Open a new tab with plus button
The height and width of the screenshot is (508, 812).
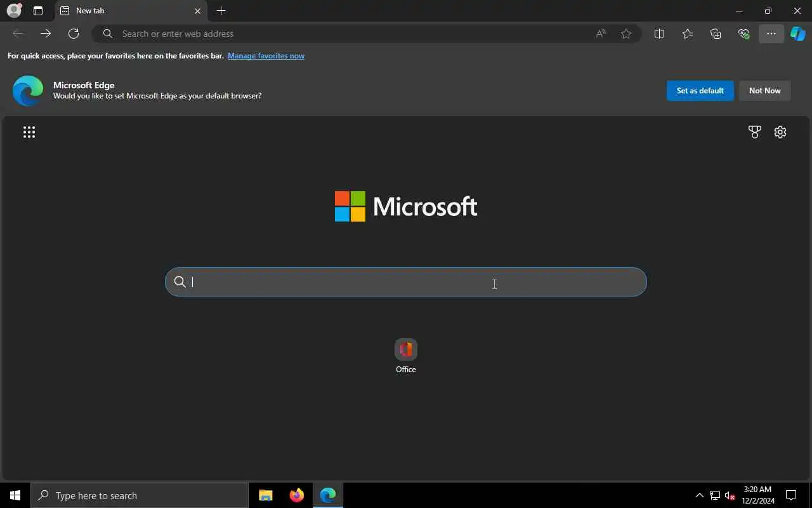(x=221, y=11)
